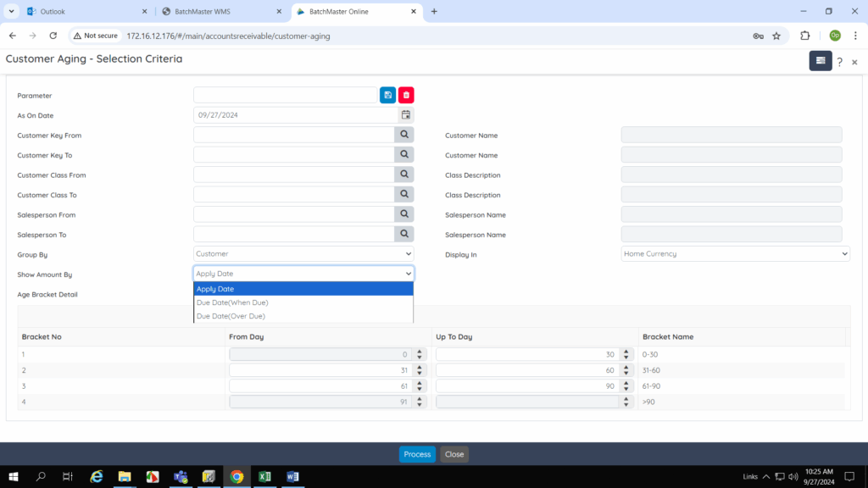Switch to the BatchMaster WMS browser tab
This screenshot has width=868, height=488.
click(219, 12)
